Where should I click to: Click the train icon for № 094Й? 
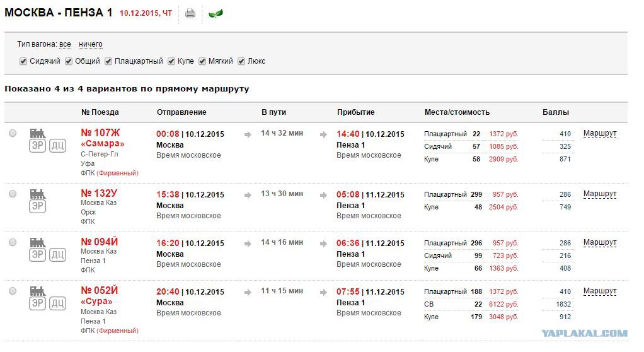pos(37,242)
